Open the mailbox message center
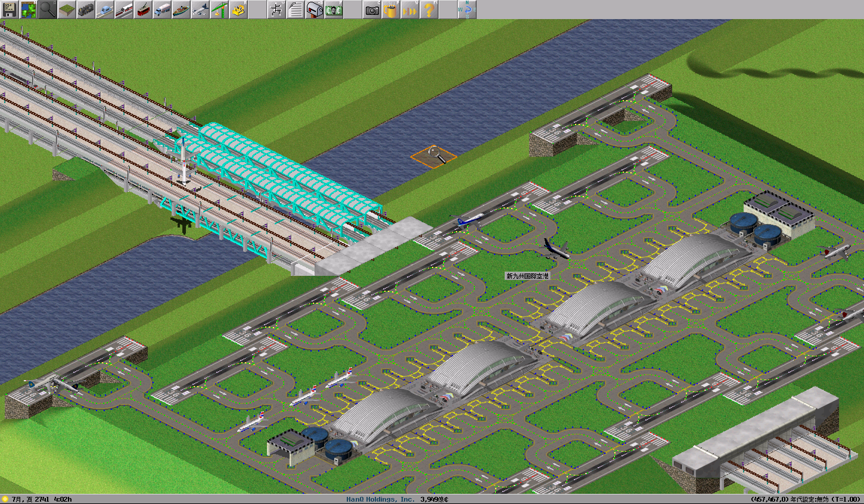 point(315,10)
